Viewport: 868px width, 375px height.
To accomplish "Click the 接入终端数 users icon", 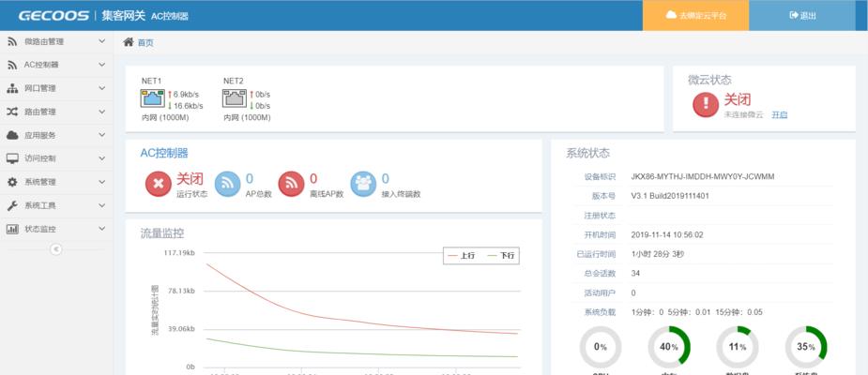I will click(x=363, y=184).
